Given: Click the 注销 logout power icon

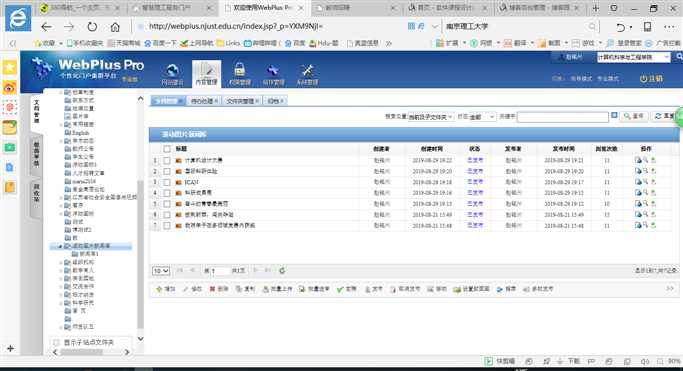Looking at the screenshot, I should pyautogui.click(x=651, y=79).
